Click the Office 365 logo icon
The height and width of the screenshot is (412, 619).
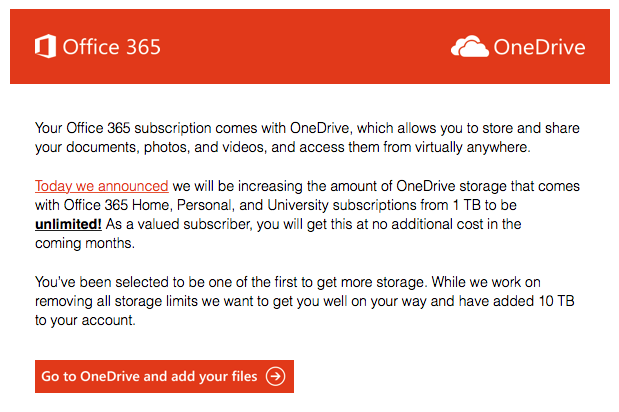45,46
